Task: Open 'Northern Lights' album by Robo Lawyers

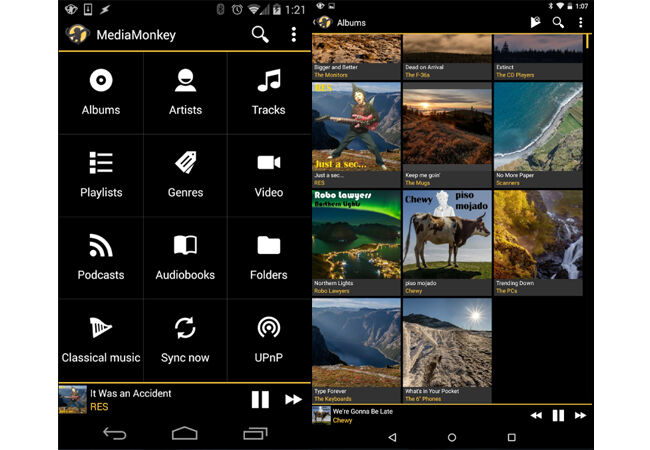Action: click(357, 243)
